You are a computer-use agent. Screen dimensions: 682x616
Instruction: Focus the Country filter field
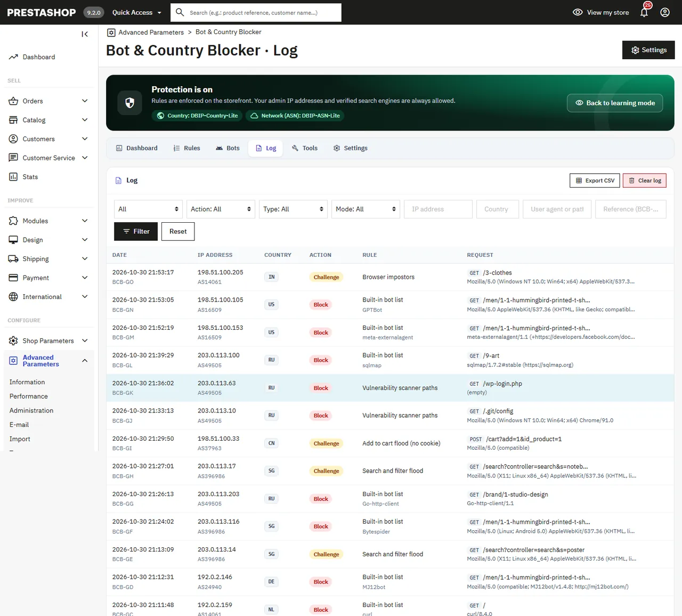click(x=498, y=209)
